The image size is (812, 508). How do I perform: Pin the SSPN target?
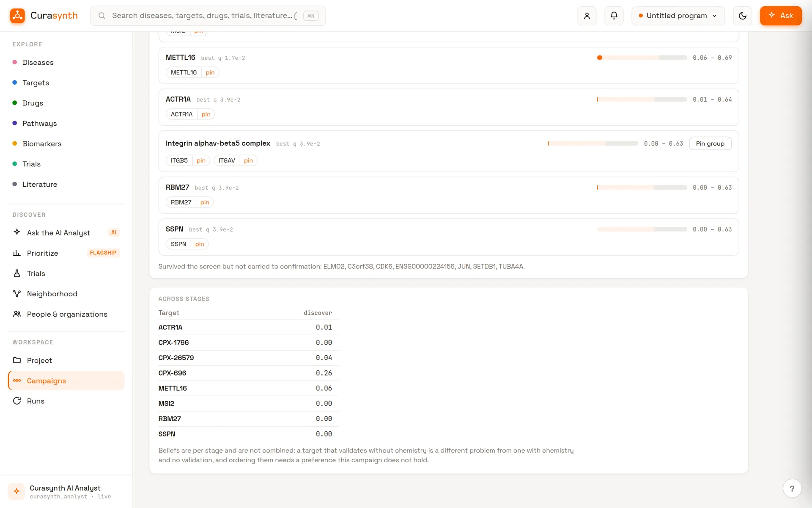pyautogui.click(x=200, y=244)
